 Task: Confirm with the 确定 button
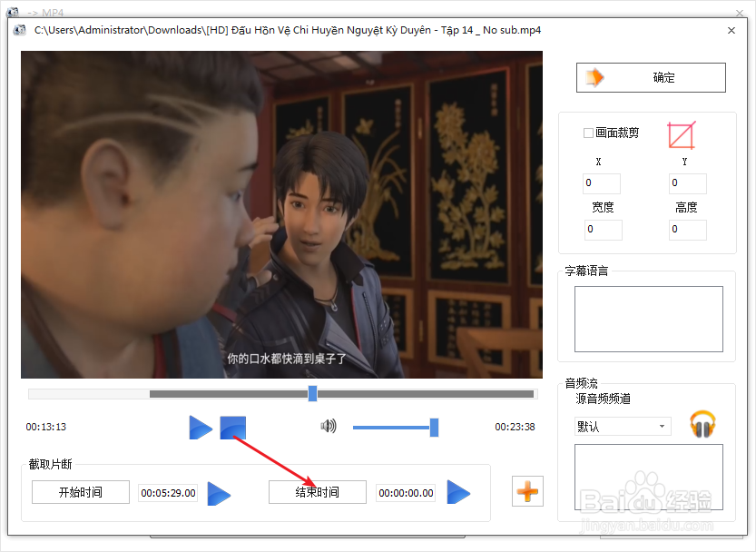(x=651, y=77)
